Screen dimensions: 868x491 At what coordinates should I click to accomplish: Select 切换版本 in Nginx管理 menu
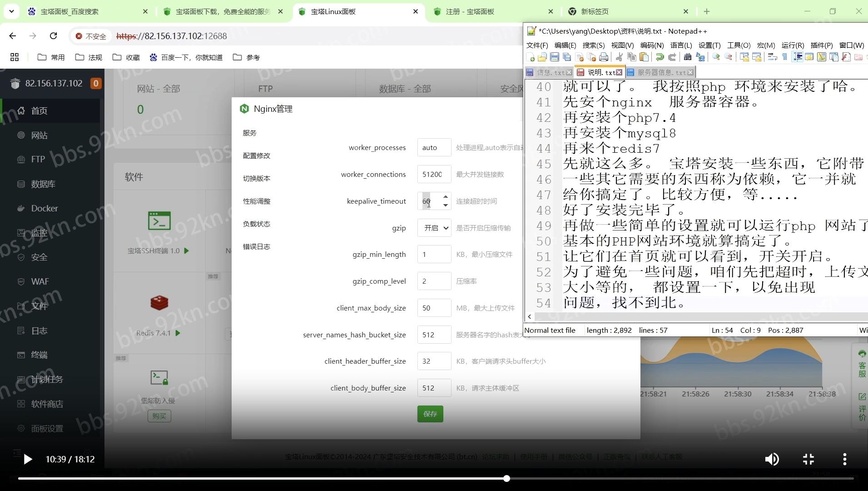257,178
